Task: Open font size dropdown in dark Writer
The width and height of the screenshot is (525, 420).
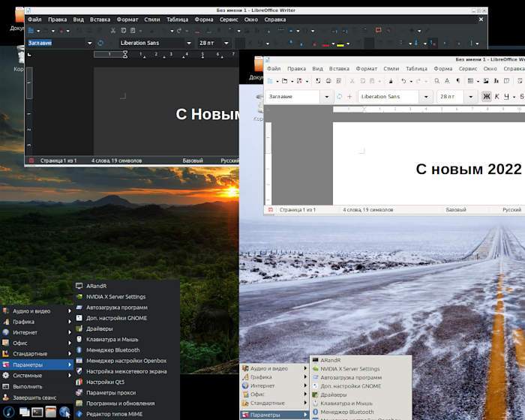Action: point(226,43)
